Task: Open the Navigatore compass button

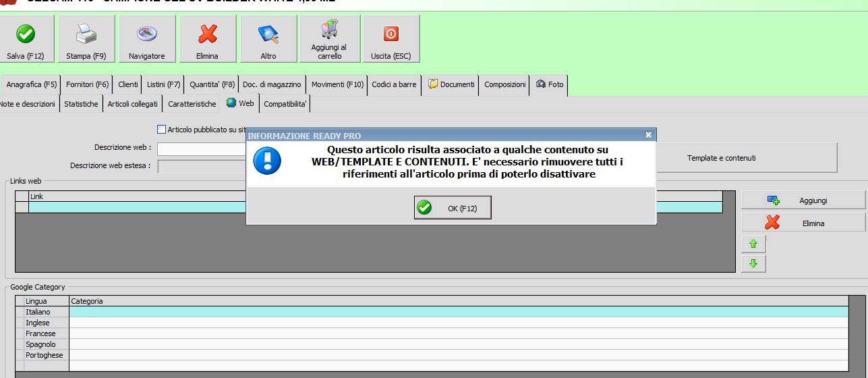Action: pyautogui.click(x=147, y=39)
